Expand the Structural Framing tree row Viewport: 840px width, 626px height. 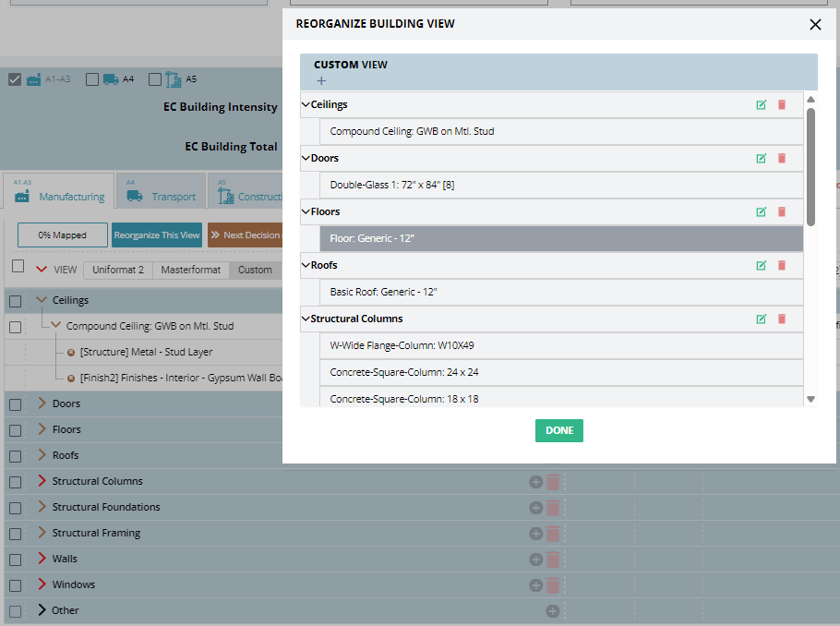coord(41,533)
